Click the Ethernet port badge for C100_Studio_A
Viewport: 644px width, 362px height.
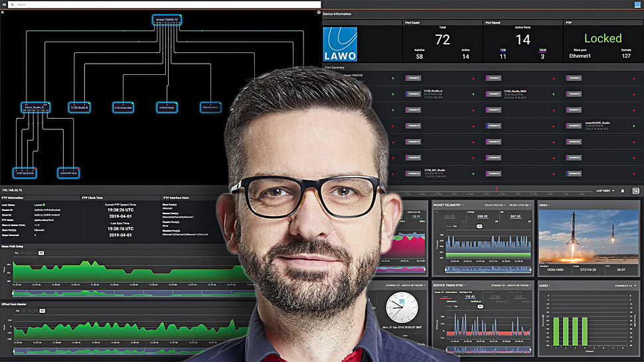[x=415, y=93]
